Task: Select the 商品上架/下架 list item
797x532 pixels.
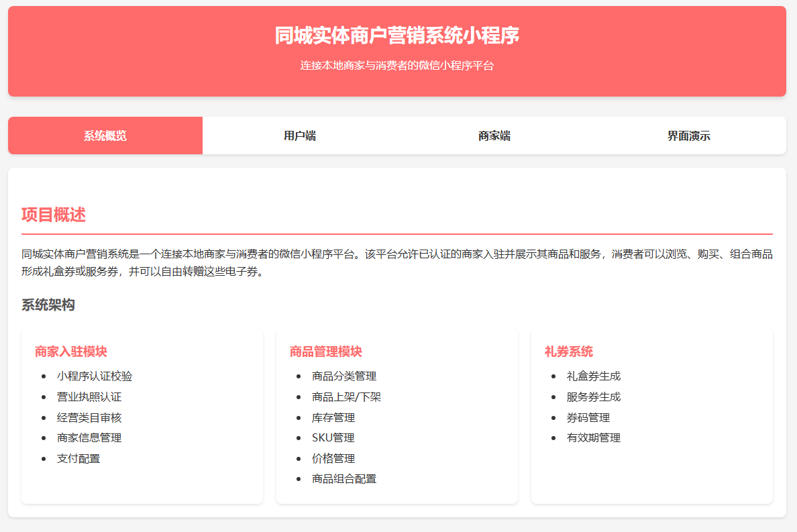Action: click(x=346, y=397)
